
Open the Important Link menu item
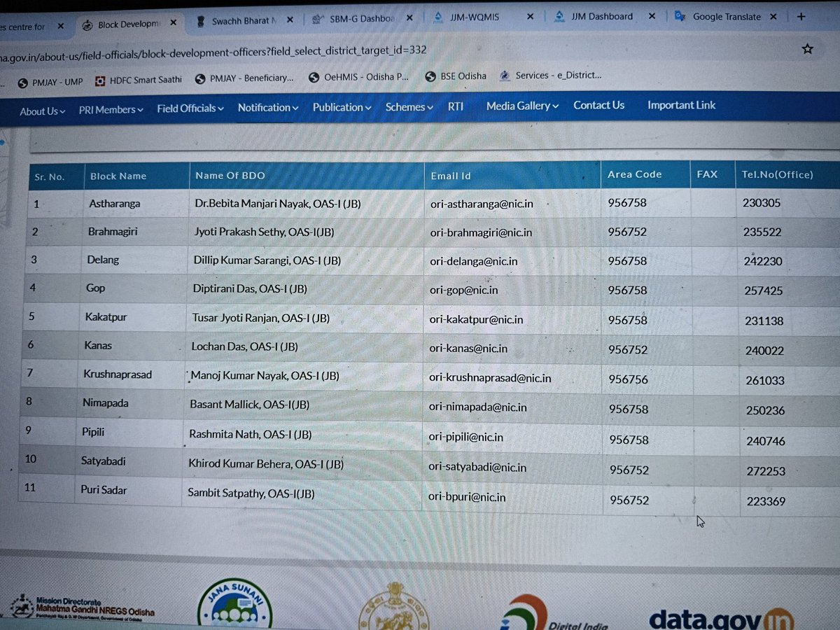point(681,105)
